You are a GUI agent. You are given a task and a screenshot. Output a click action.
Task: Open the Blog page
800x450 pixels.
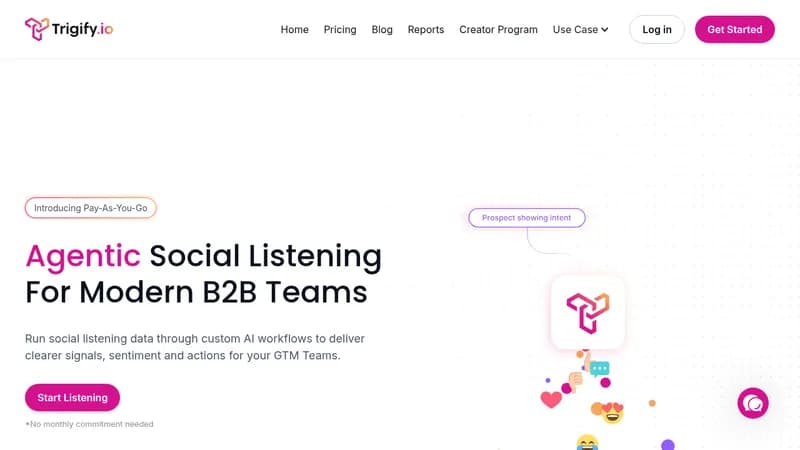(x=382, y=30)
